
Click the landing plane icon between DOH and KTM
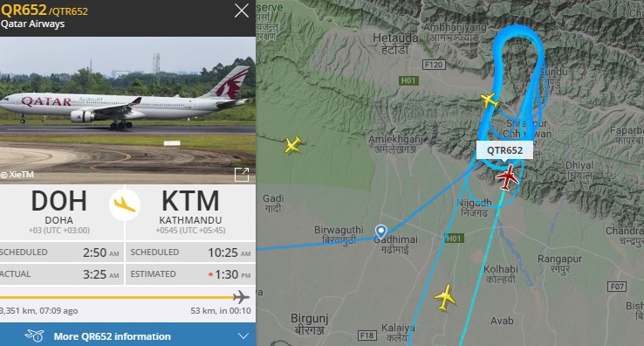(125, 204)
